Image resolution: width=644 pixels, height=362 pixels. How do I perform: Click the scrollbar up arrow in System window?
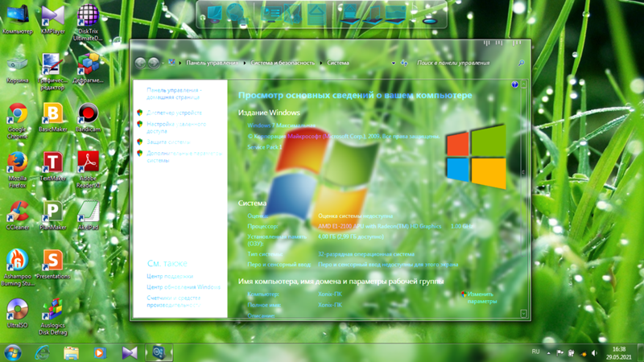click(524, 84)
